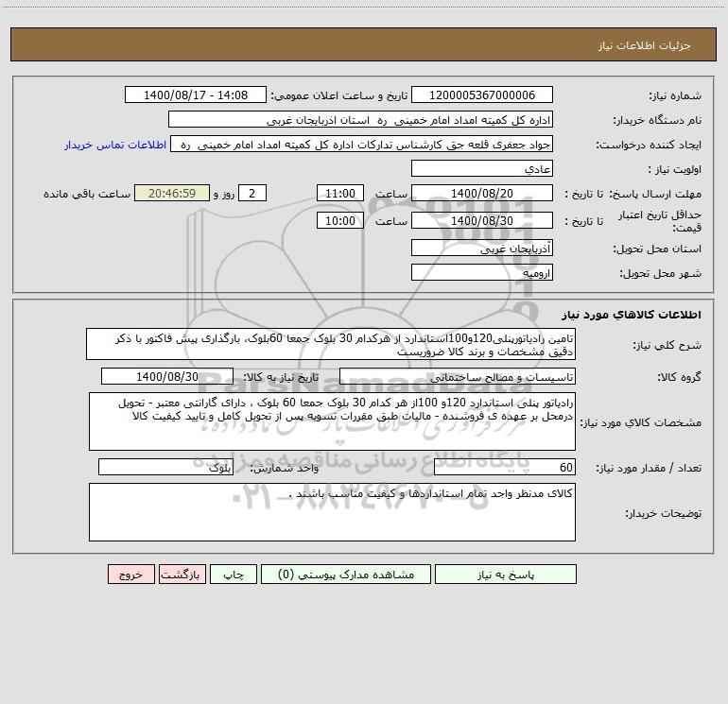The width and height of the screenshot is (728, 704).
Task: Click the نام دستگاه خریدار field
Action: [360, 120]
